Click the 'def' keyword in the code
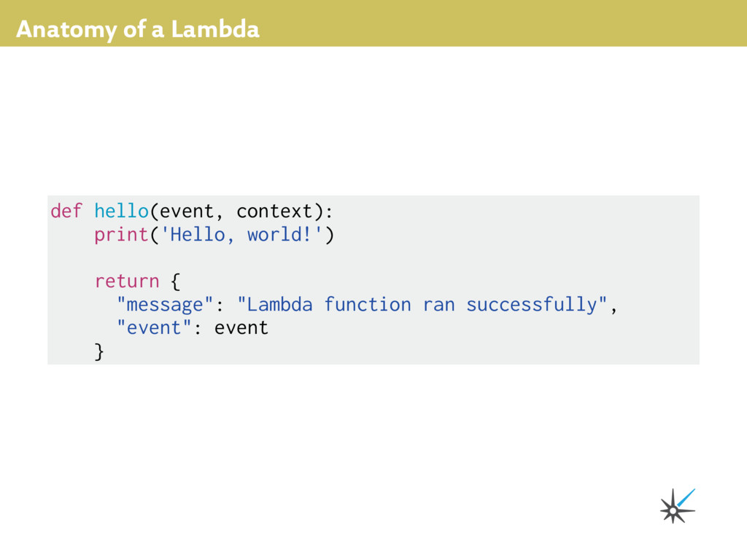Image resolution: width=747 pixels, height=560 pixels. pos(66,211)
